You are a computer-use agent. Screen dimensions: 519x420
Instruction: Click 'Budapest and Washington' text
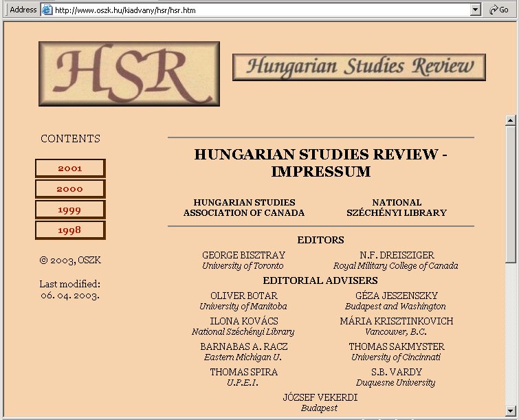click(x=395, y=306)
